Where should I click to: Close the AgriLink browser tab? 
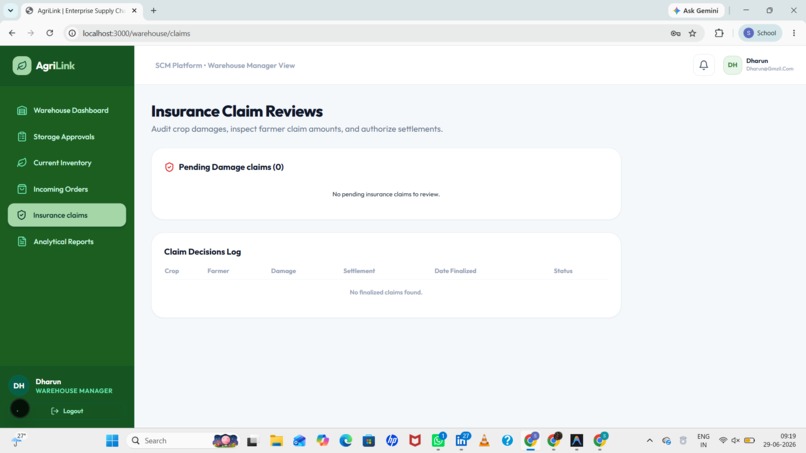tap(134, 10)
